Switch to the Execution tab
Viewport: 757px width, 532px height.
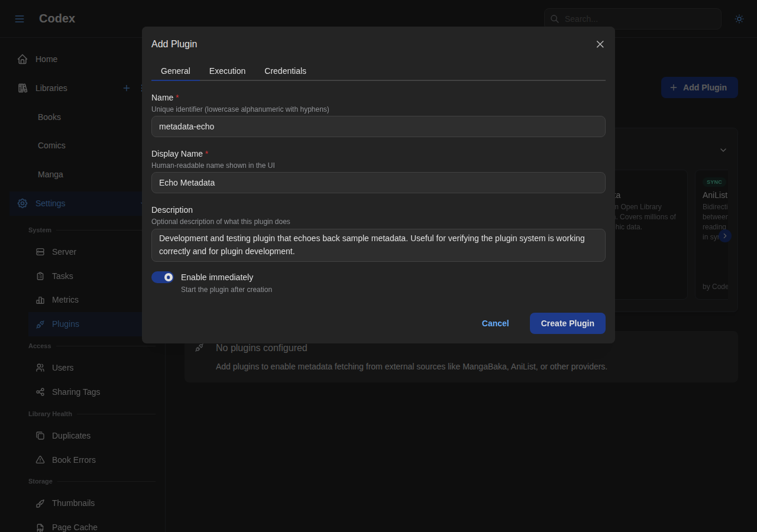click(x=227, y=71)
